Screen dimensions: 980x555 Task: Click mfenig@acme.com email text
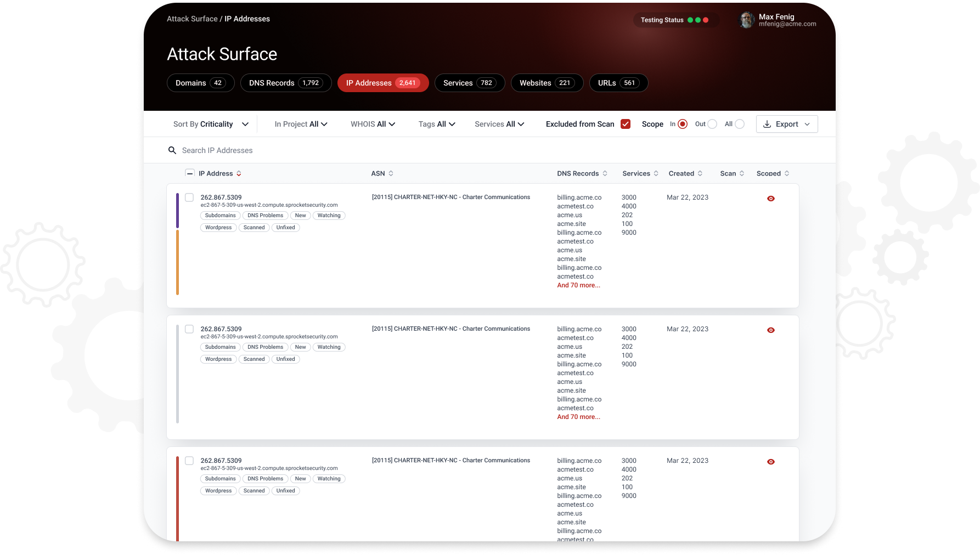click(787, 24)
